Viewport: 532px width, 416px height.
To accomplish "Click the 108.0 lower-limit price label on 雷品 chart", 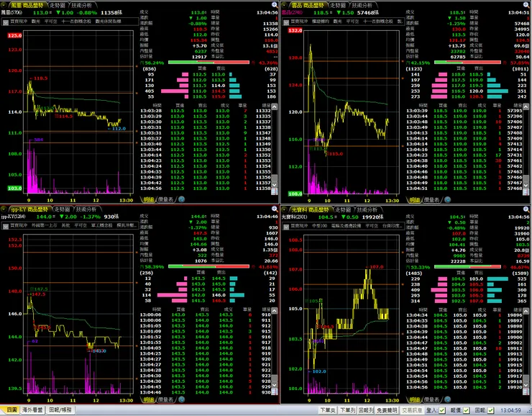I will click(x=295, y=194).
